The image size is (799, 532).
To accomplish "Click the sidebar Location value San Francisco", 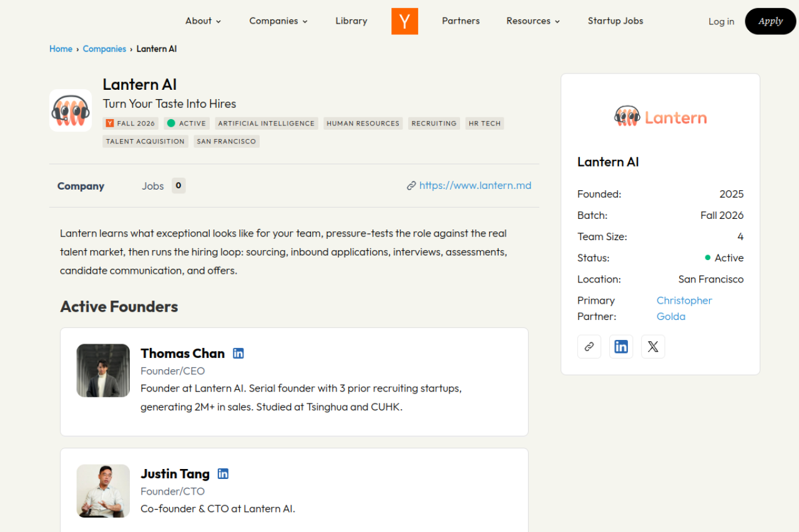I will tap(711, 279).
